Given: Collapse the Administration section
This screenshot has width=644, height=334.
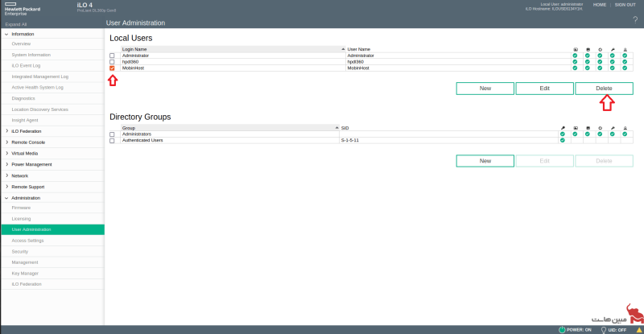Looking at the screenshot, I should 6,198.
